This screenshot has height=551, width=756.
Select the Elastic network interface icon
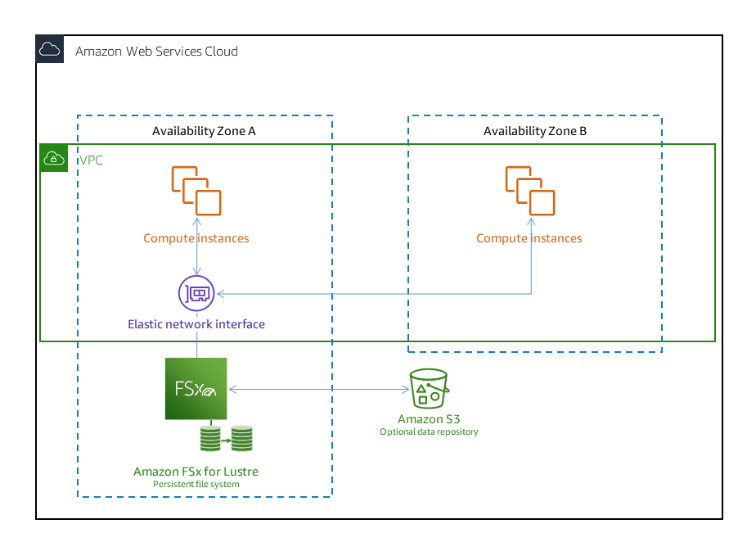tap(196, 292)
